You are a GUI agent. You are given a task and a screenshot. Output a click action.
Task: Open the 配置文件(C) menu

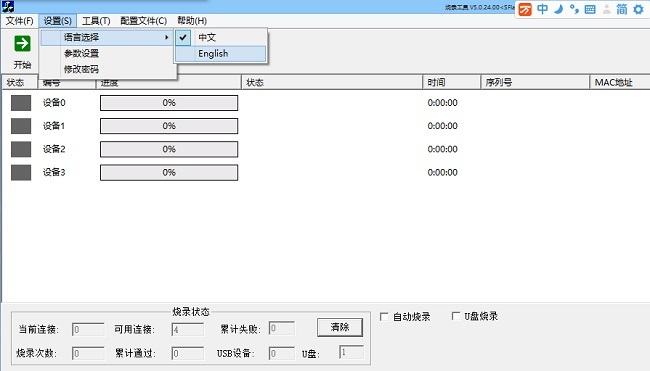143,21
